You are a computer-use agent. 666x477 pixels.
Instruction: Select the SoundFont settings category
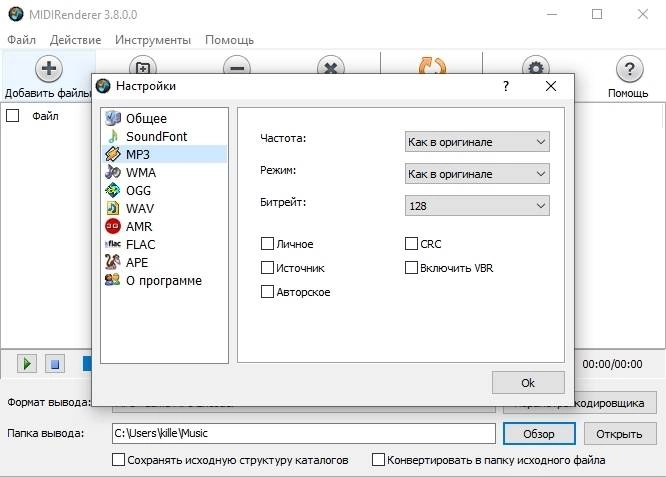click(x=164, y=136)
